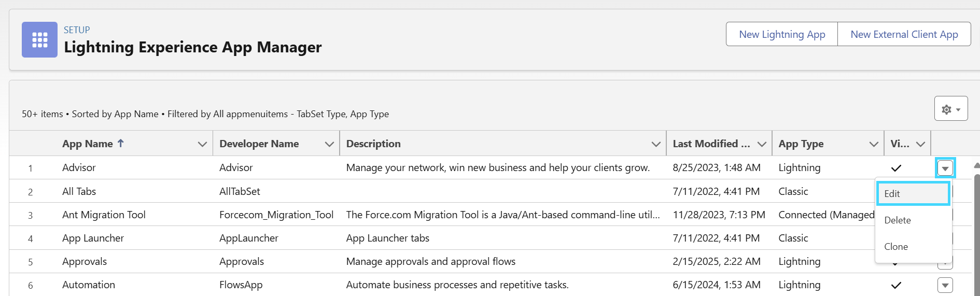Image resolution: width=980 pixels, height=296 pixels.
Task: Click the Automation visible checkmark
Action: (896, 285)
